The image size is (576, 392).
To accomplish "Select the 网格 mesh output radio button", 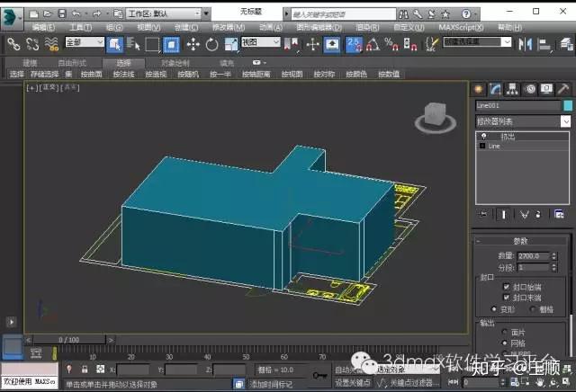I will tap(505, 343).
